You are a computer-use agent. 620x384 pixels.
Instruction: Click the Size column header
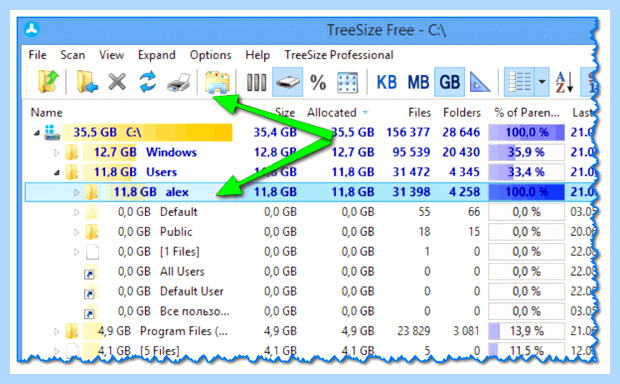tap(285, 113)
